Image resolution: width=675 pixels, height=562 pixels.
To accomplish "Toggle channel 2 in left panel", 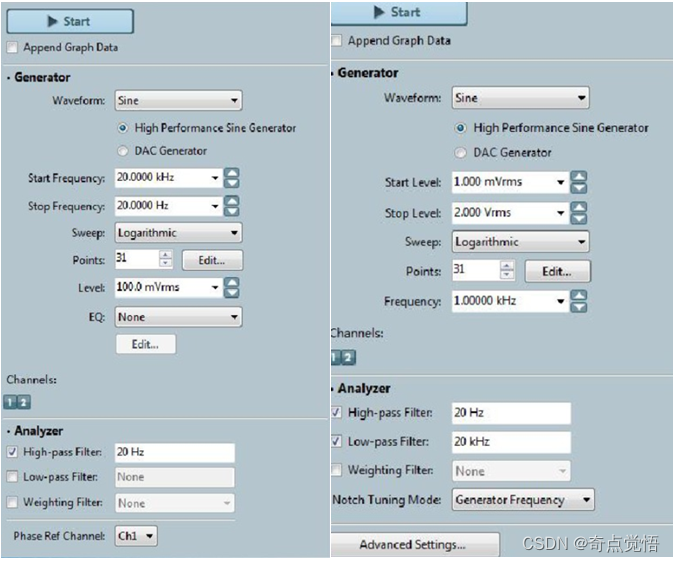I will tap(24, 402).
